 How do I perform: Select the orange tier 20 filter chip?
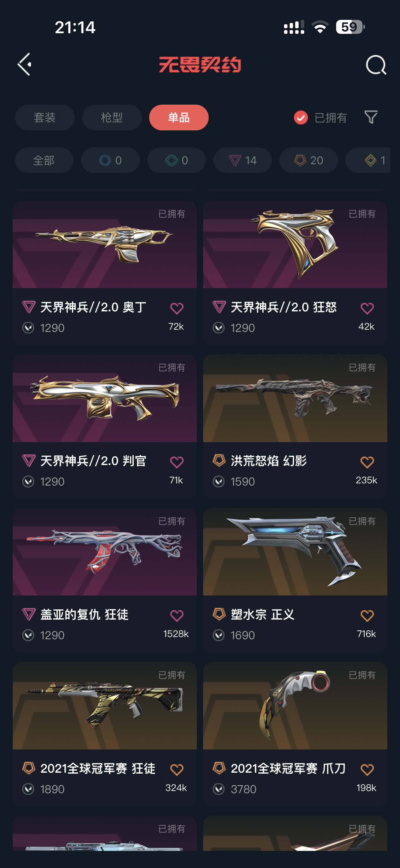pos(309,160)
